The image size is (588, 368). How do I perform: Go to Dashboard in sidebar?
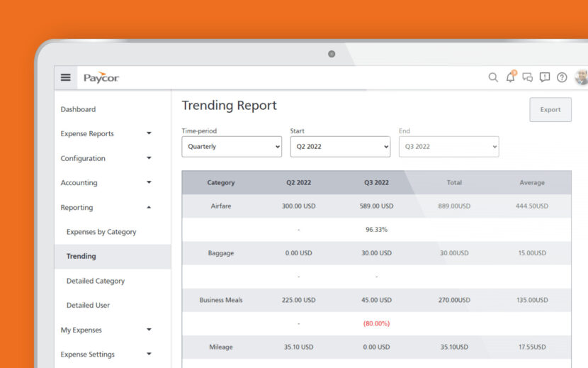click(x=78, y=109)
